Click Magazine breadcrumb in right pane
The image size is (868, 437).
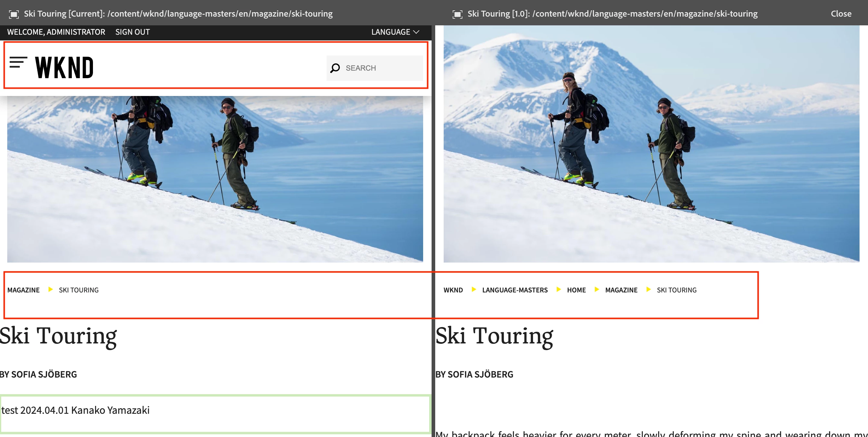tap(621, 290)
